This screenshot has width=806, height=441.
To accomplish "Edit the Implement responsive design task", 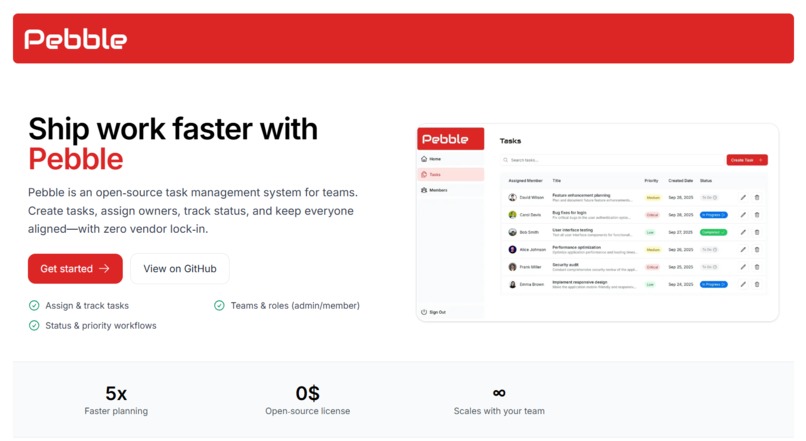I will pos(743,284).
